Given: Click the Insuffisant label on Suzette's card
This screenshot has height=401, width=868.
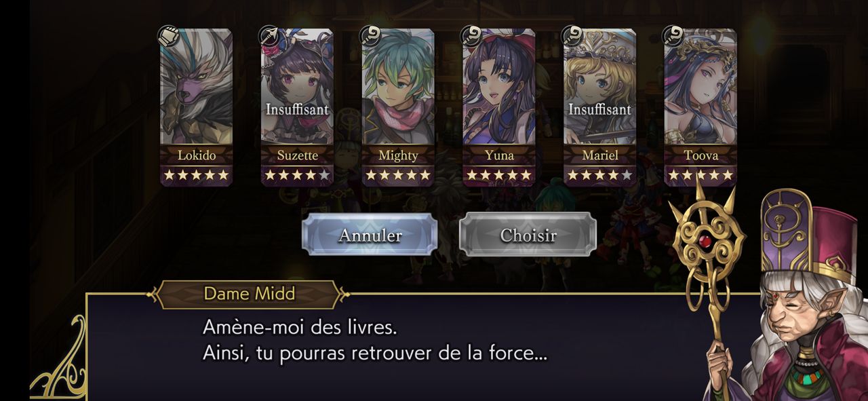Looking at the screenshot, I should click(x=297, y=109).
